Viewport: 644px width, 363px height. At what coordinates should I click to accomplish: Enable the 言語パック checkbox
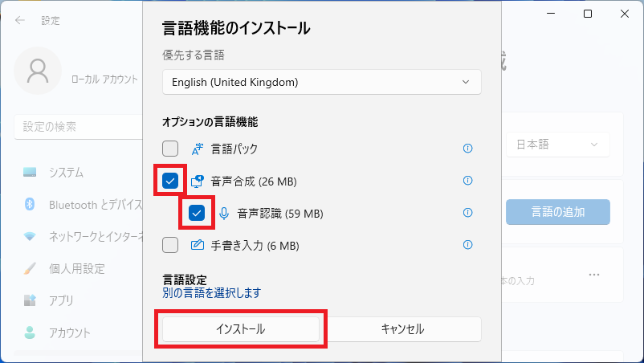pyautogui.click(x=170, y=149)
